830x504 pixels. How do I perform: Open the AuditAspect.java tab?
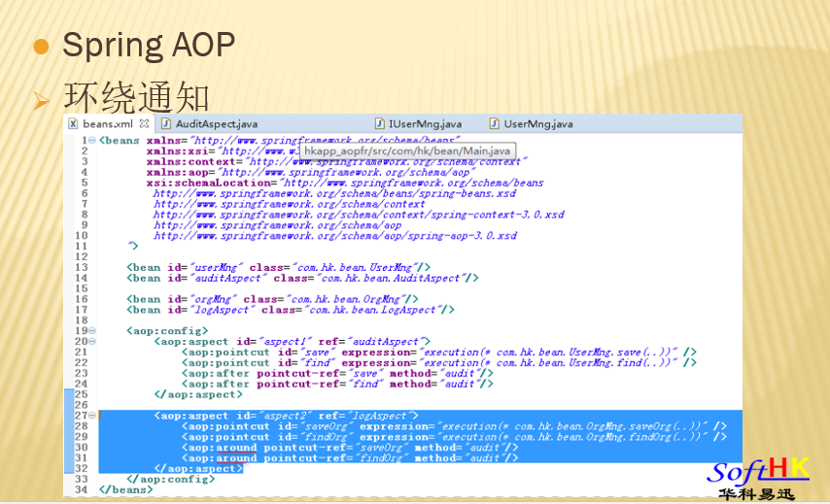click(x=217, y=123)
